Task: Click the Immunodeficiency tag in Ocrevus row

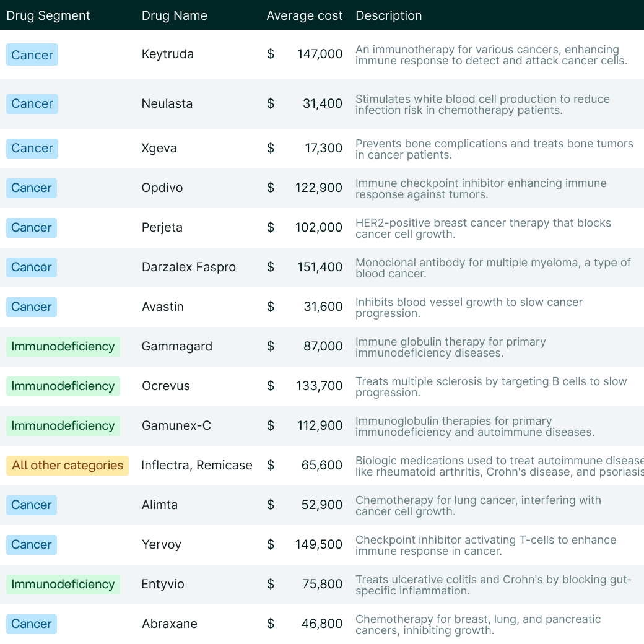Action: [x=63, y=386]
